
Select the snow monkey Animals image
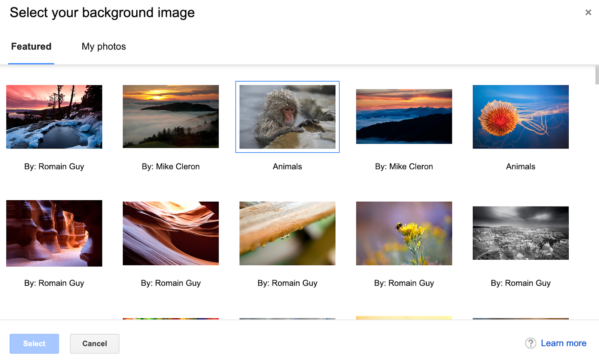(x=287, y=117)
